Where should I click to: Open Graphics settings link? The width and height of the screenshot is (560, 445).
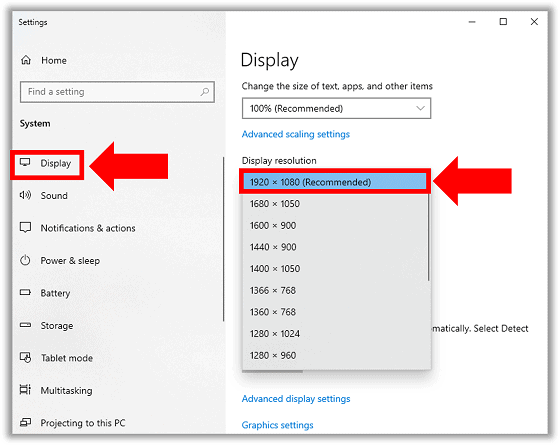pos(278,425)
